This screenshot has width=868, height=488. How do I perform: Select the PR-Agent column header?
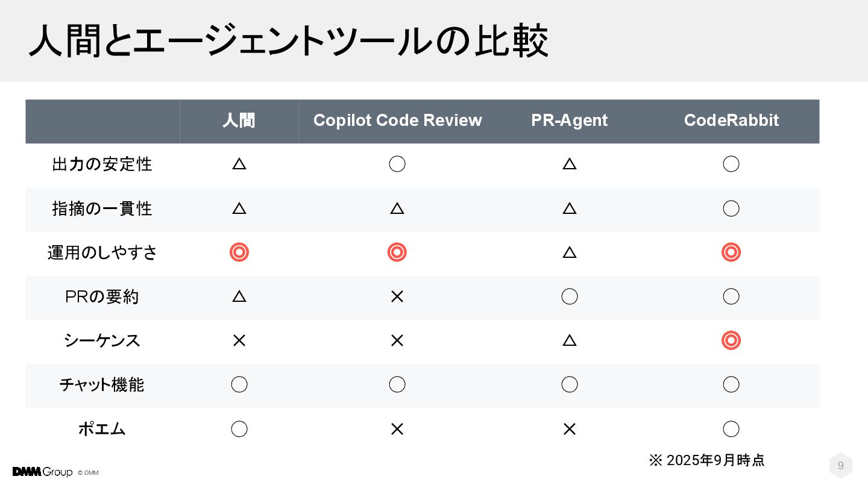(x=570, y=120)
